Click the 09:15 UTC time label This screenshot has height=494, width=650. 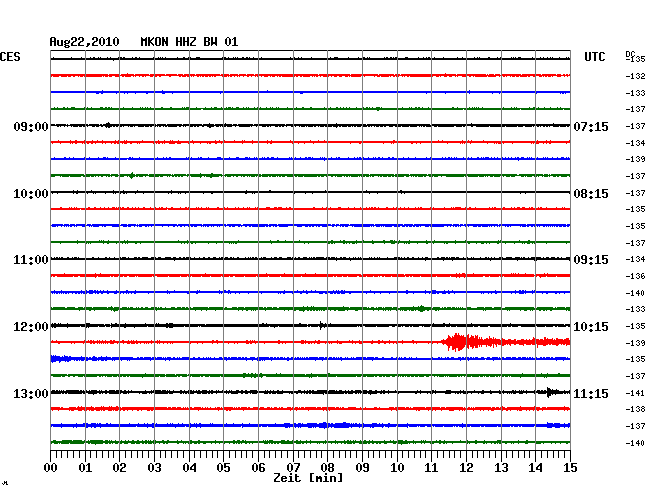[x=591, y=260]
